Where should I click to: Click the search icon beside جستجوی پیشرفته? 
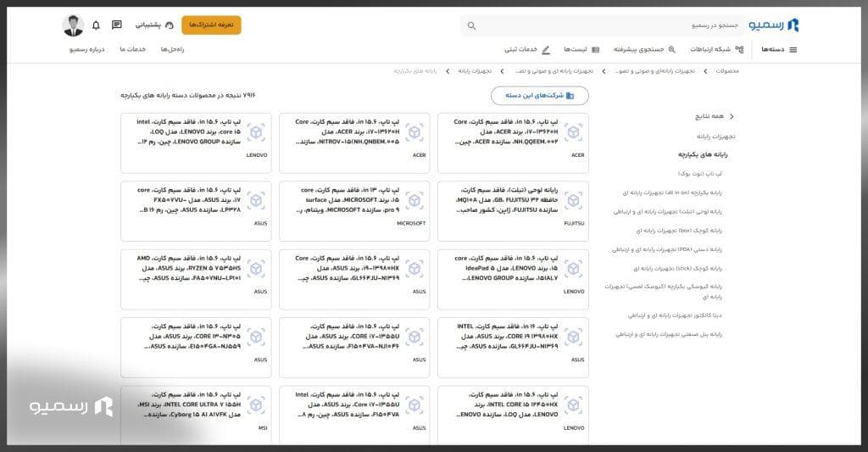click(x=672, y=50)
